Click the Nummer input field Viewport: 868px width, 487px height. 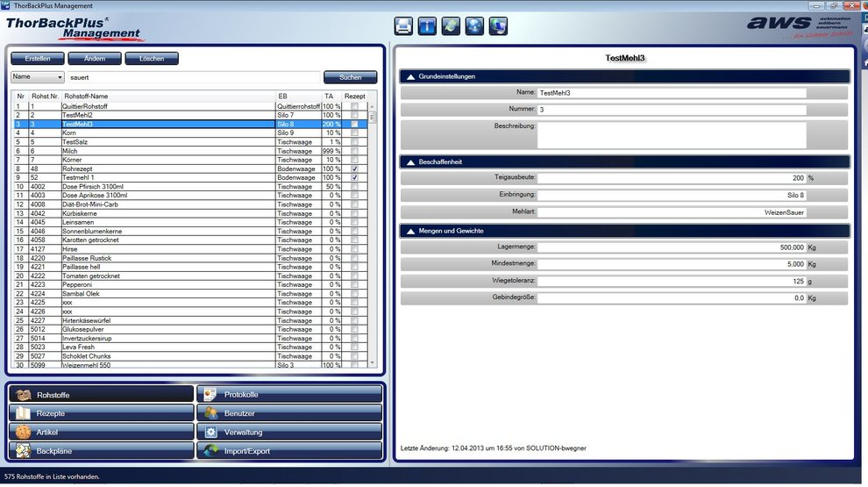672,110
